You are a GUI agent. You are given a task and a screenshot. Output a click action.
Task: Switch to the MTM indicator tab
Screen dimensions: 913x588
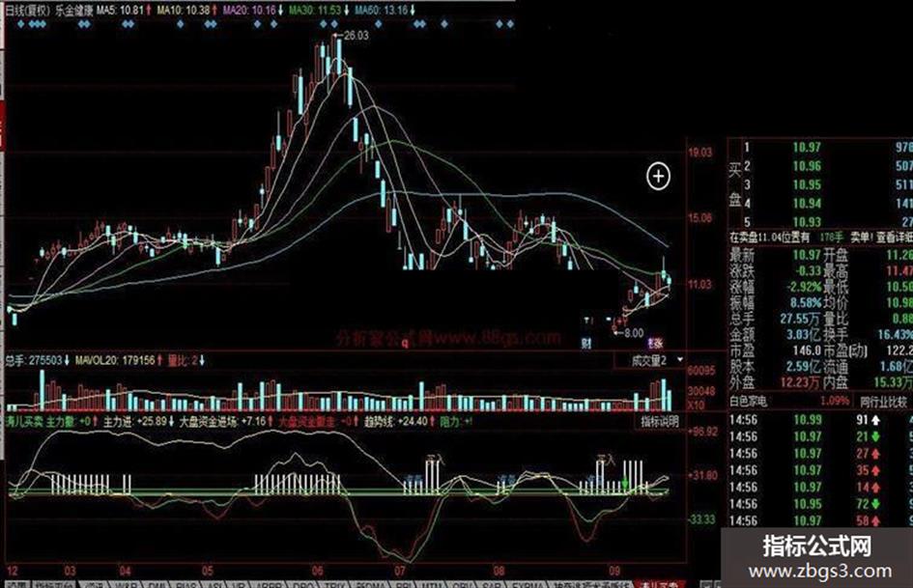431,584
